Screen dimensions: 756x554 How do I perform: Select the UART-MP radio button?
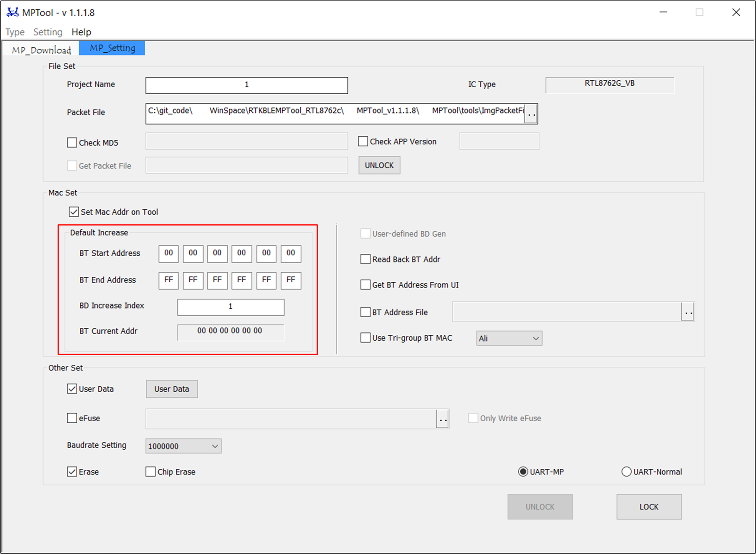click(523, 472)
